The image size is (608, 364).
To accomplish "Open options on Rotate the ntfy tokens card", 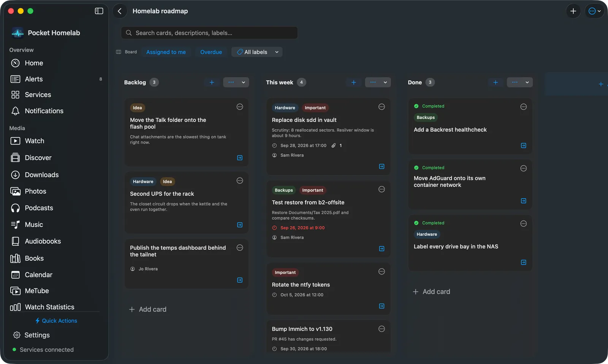I will [382, 271].
